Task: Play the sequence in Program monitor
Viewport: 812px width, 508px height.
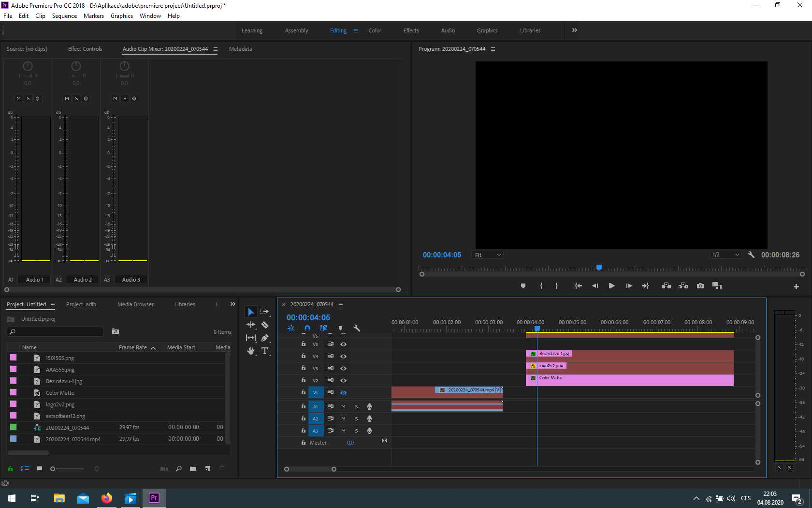Action: click(x=611, y=286)
